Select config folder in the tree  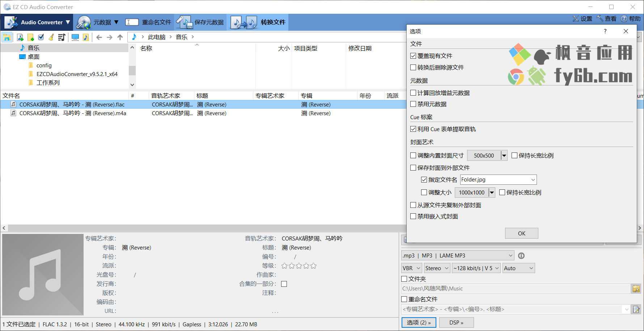pos(44,66)
